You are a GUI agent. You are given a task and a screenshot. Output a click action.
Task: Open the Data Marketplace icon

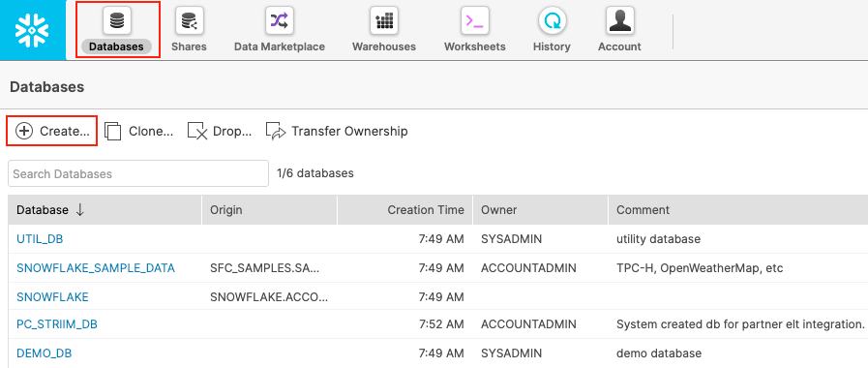pos(279,20)
